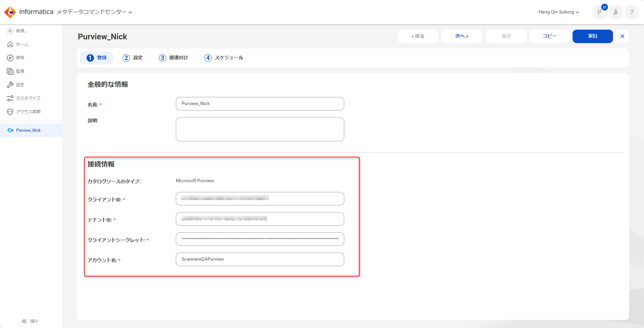Viewport: 644px width, 328px height.
Task: Click the アクセス制御 shield icon
Action: [10, 112]
